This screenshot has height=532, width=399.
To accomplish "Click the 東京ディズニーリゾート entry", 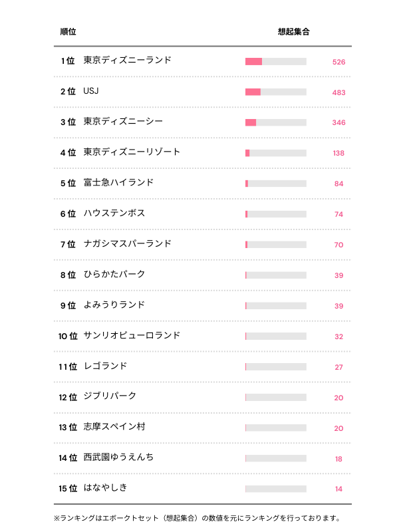I will pos(132,152).
